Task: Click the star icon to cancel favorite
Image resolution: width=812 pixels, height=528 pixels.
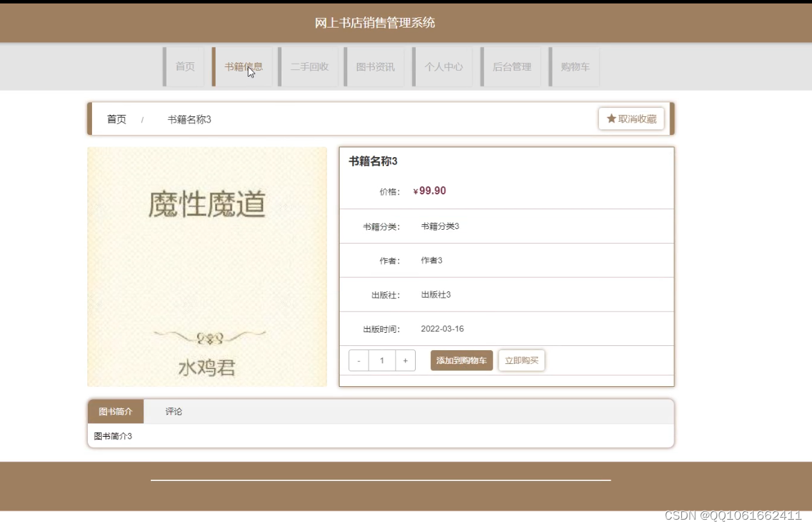Action: tap(611, 118)
